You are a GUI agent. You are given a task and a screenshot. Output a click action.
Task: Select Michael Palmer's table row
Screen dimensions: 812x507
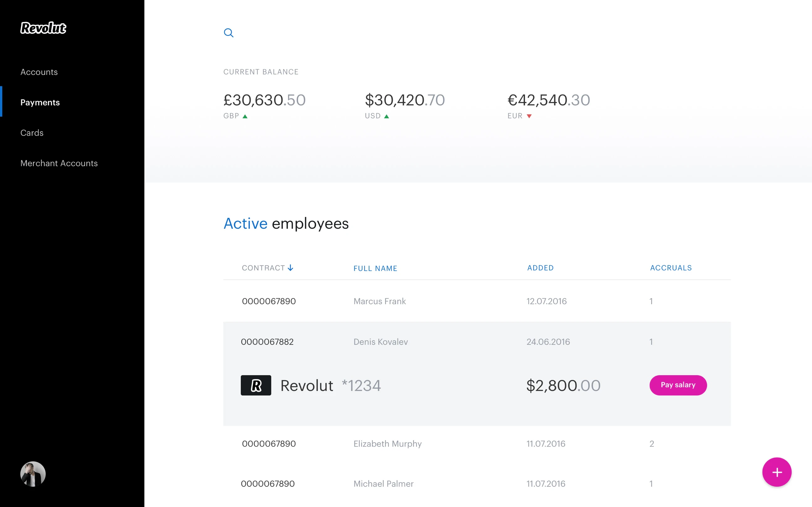tap(383, 484)
